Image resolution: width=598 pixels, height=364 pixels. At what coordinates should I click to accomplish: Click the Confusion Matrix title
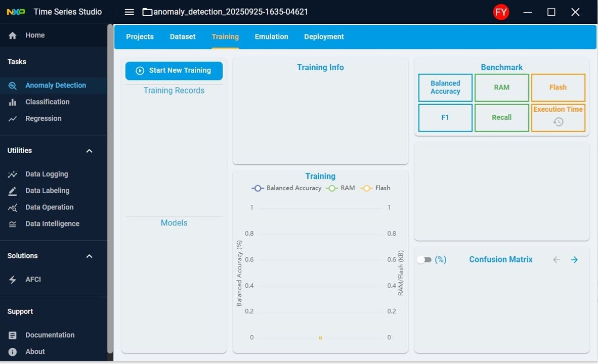click(501, 259)
